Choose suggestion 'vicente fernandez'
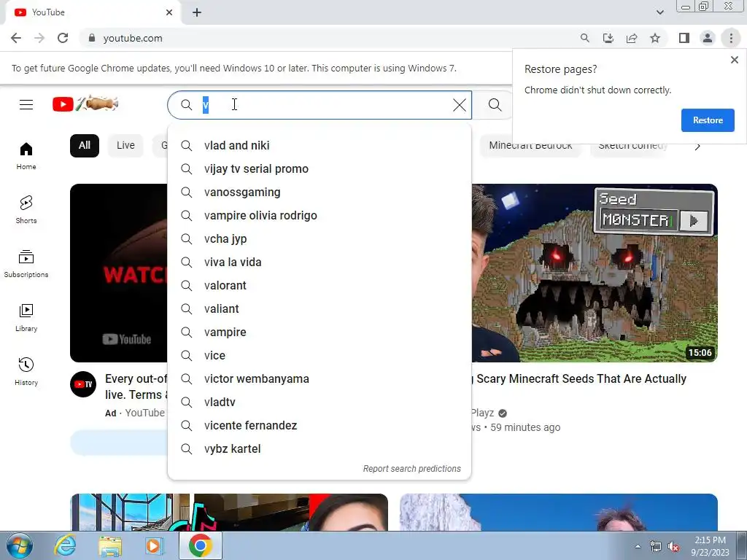 click(x=320, y=425)
